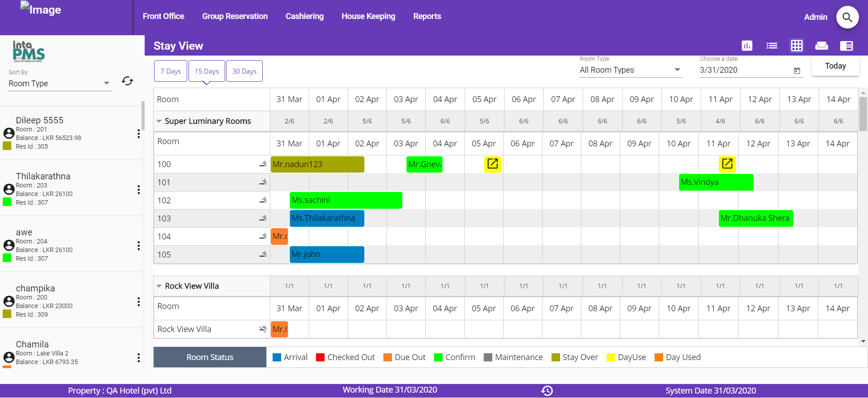Click the Ms.sachini reservation bar

point(345,200)
